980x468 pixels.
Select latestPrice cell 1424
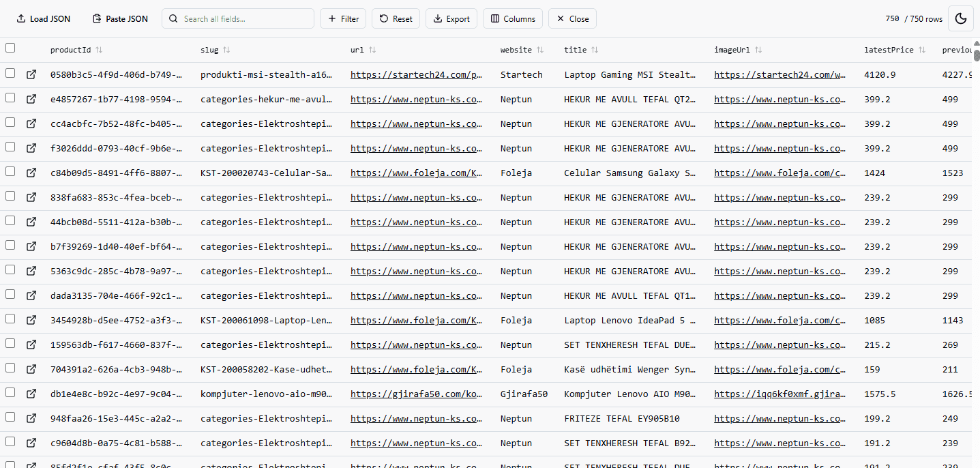click(874, 173)
